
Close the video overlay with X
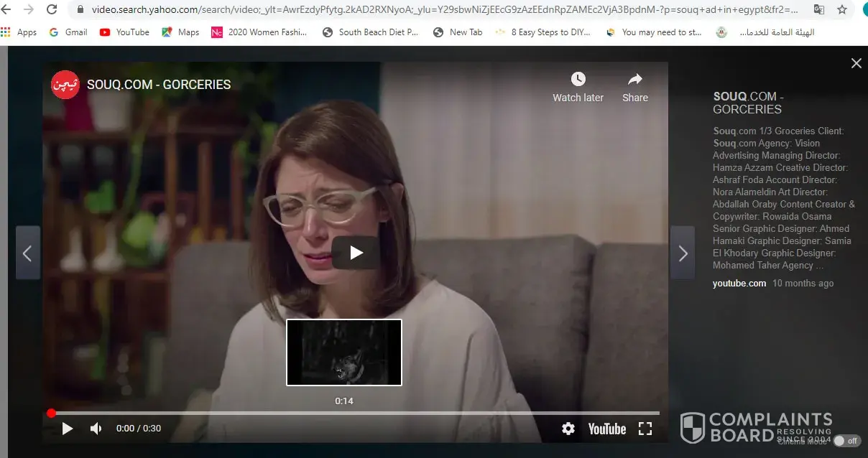(856, 63)
